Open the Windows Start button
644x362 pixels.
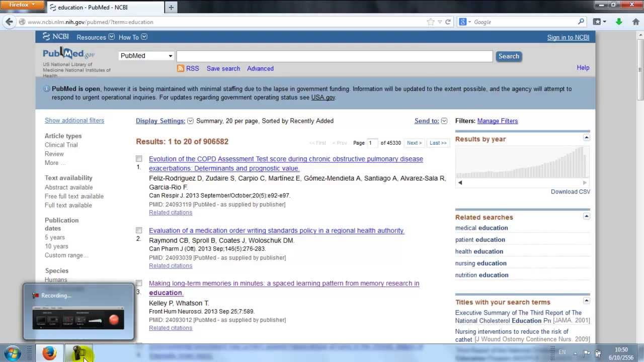[12, 353]
